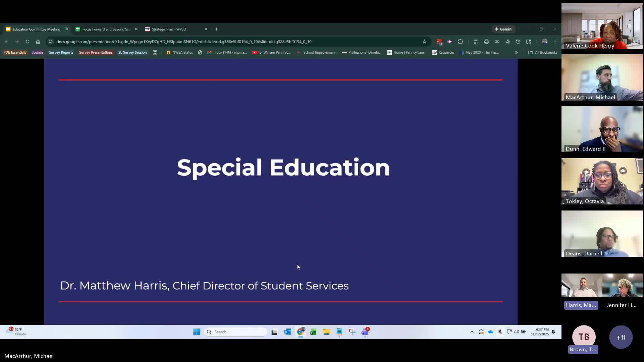This screenshot has width=644, height=362.
Task: Launch Excel from the taskbar
Action: point(313,332)
